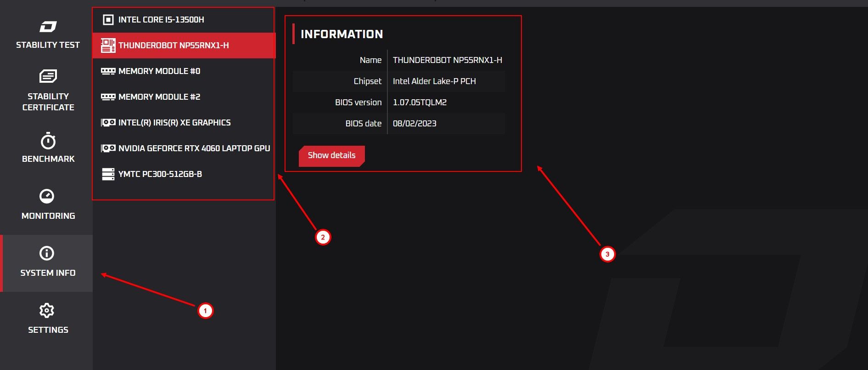
Task: Select NVIDIA GEFORCE RTX 4060 LAPTOP GPU entry
Action: (184, 148)
